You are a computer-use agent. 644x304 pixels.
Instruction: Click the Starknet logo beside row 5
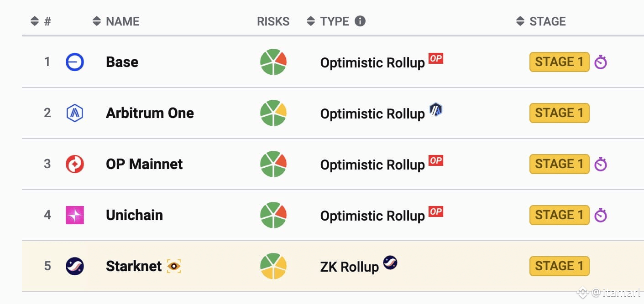click(75, 266)
